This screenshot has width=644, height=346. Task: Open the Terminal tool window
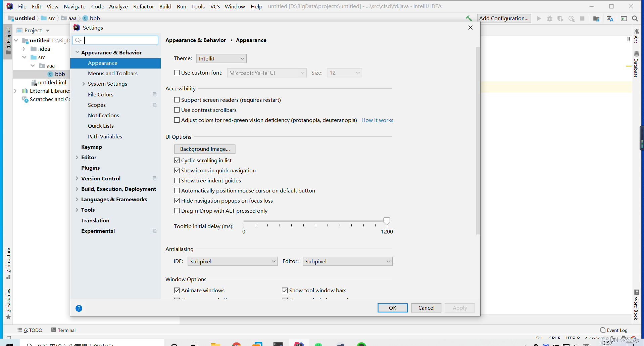(63, 330)
